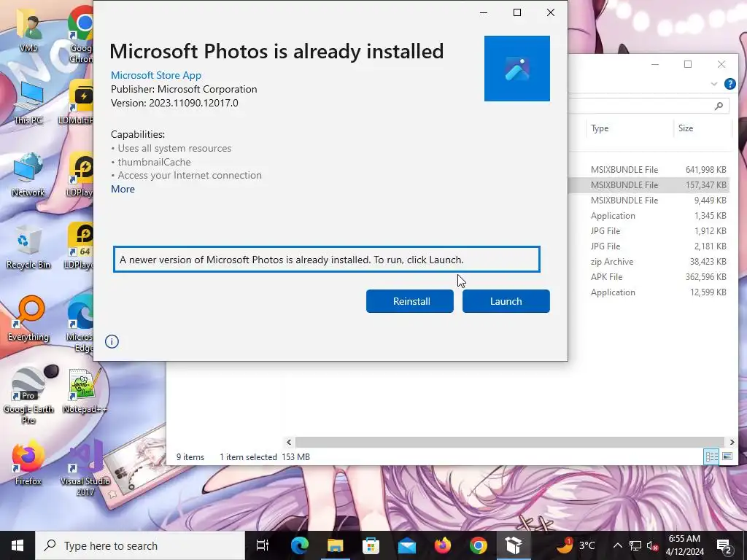This screenshot has width=747, height=560.
Task: Switch to Large icons view in File Explorer
Action: (x=727, y=456)
